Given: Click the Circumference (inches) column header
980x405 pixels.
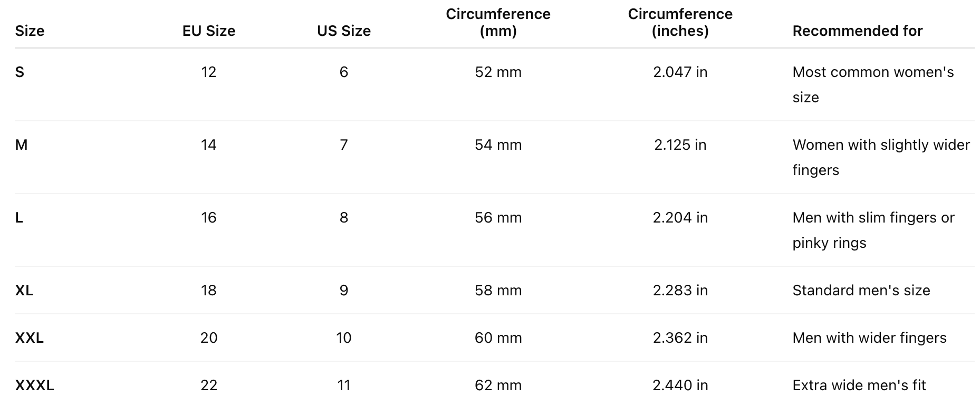Looking at the screenshot, I should [x=680, y=23].
